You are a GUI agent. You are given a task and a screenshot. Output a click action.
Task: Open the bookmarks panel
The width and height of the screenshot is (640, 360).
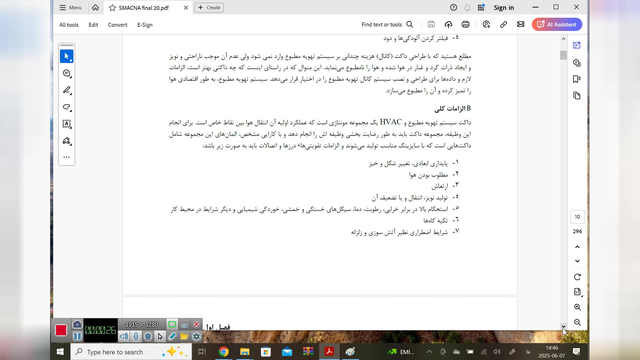click(x=577, y=79)
